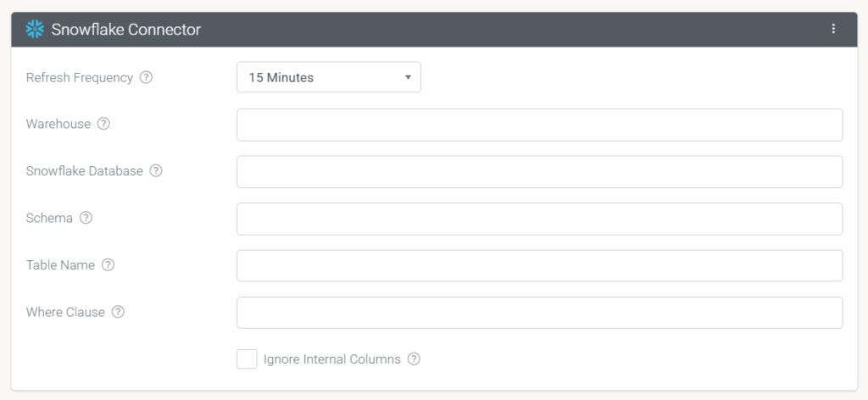868x400 pixels.
Task: Click the Refresh Frequency label
Action: (80, 77)
